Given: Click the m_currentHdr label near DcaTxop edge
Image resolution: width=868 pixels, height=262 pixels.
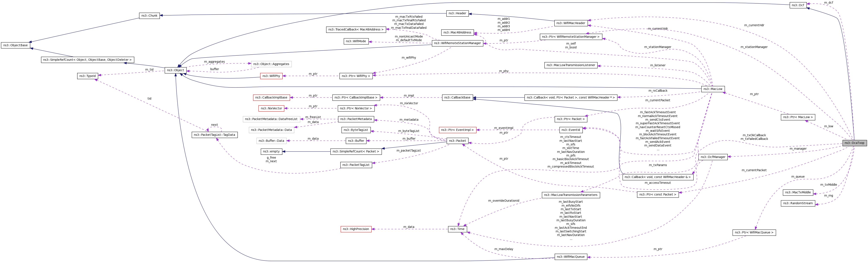Looking at the screenshot, I should (x=754, y=25).
